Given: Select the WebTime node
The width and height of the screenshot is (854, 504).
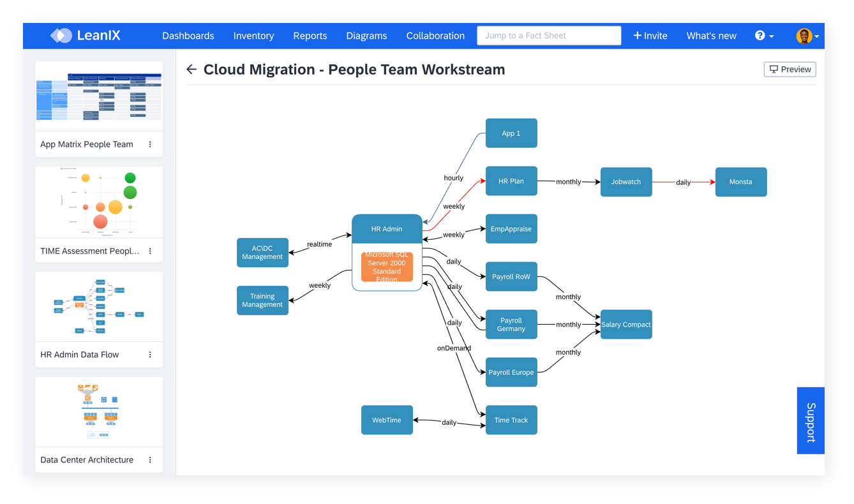Looking at the screenshot, I should 387,420.
